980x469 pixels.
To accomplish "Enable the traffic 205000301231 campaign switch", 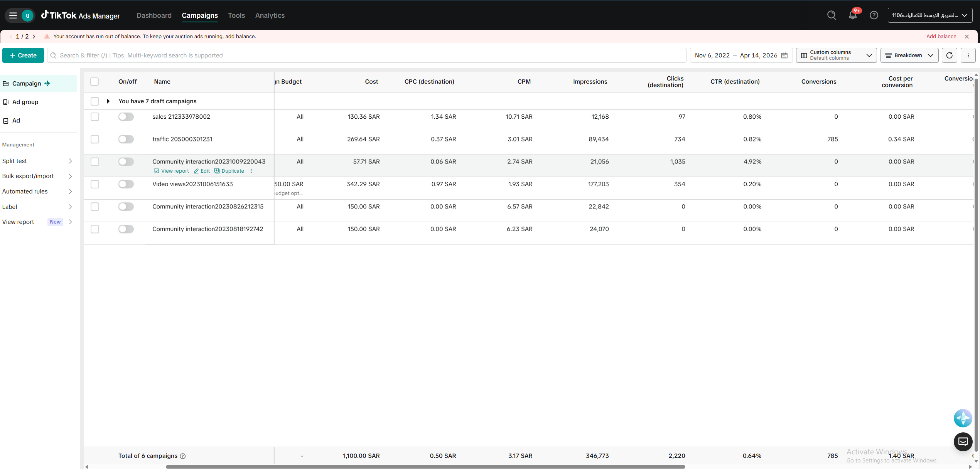I will [126, 139].
